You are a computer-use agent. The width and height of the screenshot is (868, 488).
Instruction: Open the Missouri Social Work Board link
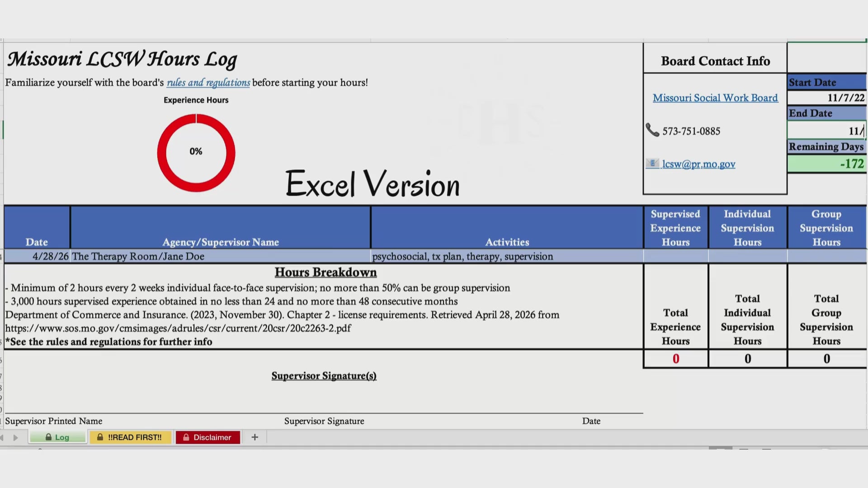[x=715, y=98]
